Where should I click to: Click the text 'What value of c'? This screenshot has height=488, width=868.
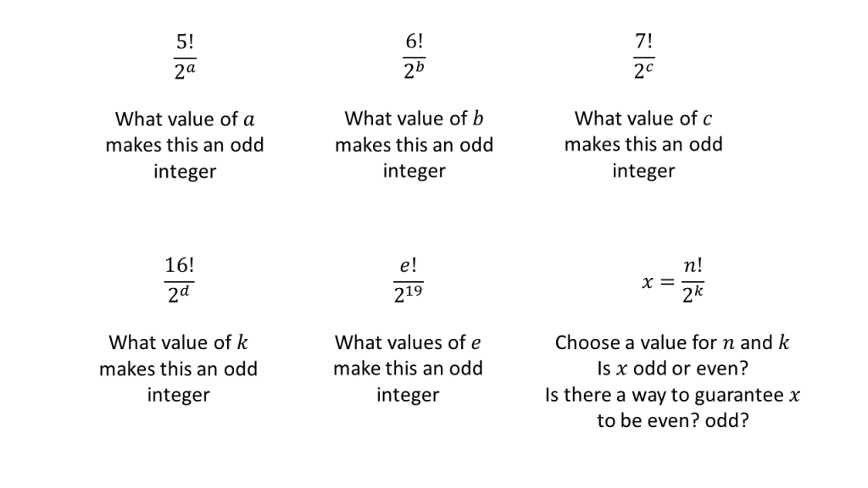(643, 119)
